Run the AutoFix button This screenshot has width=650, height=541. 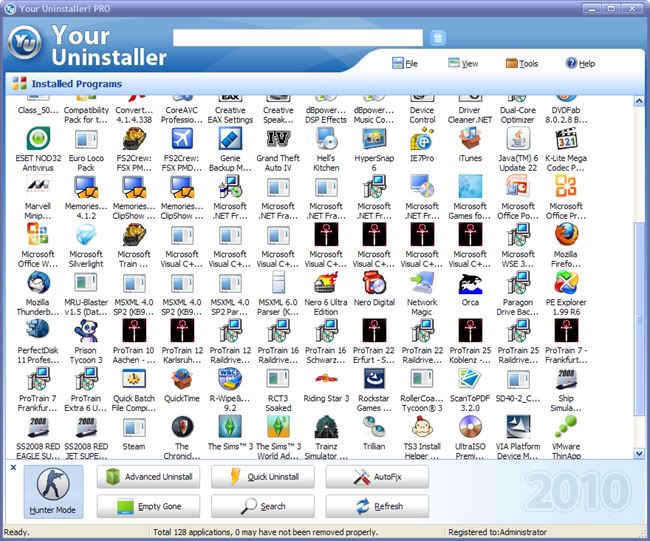(x=377, y=477)
